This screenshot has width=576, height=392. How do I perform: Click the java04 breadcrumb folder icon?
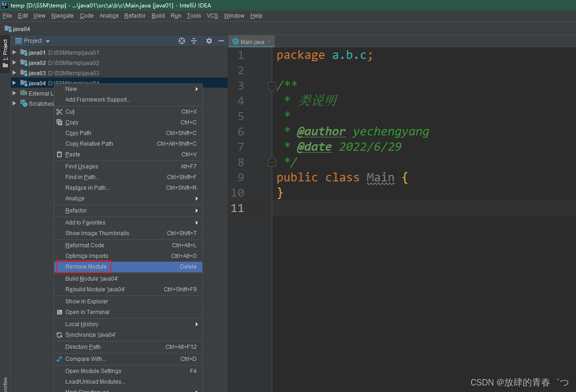pos(8,29)
